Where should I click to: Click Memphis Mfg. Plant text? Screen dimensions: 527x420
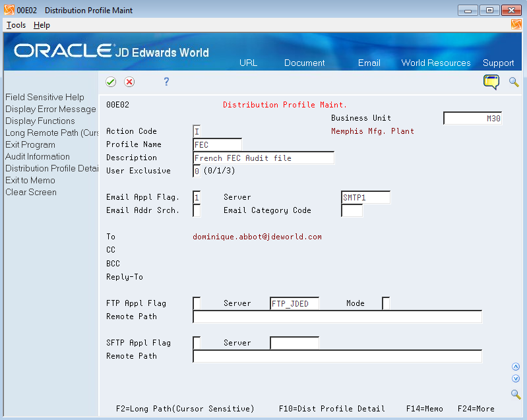coord(373,131)
